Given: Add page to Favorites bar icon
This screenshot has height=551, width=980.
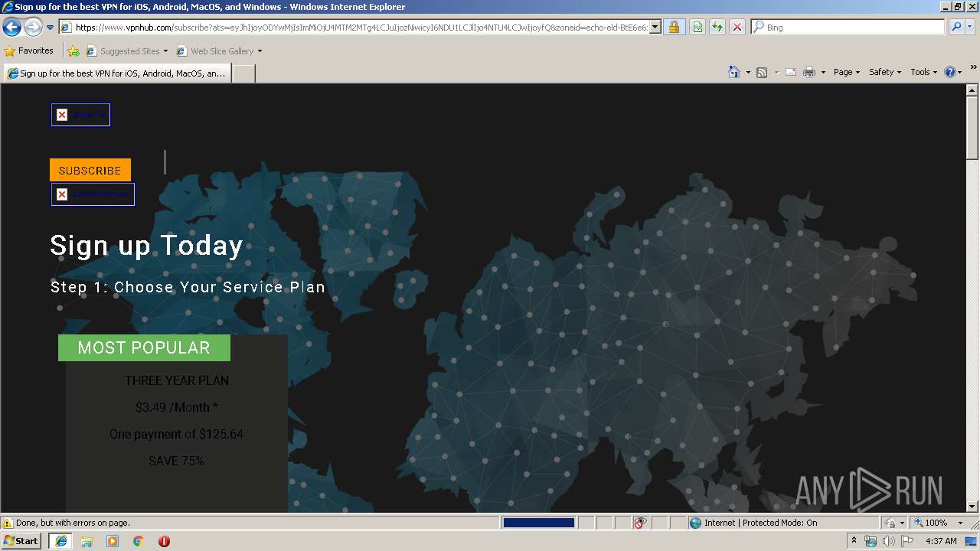Looking at the screenshot, I should click(73, 51).
